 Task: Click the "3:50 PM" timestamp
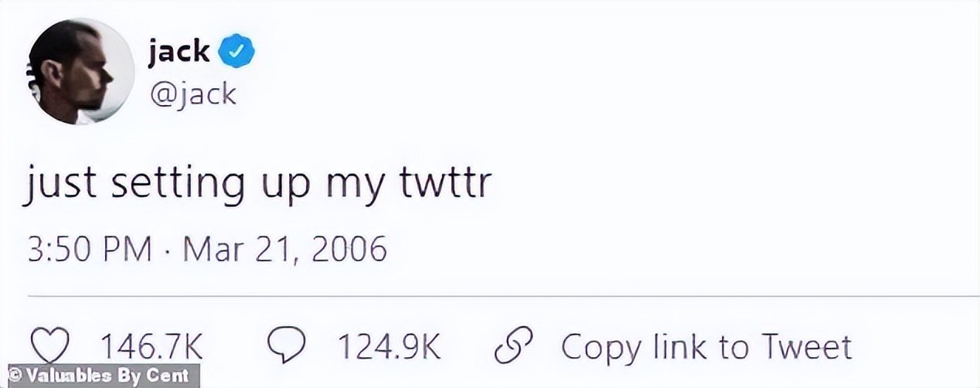tap(89, 250)
